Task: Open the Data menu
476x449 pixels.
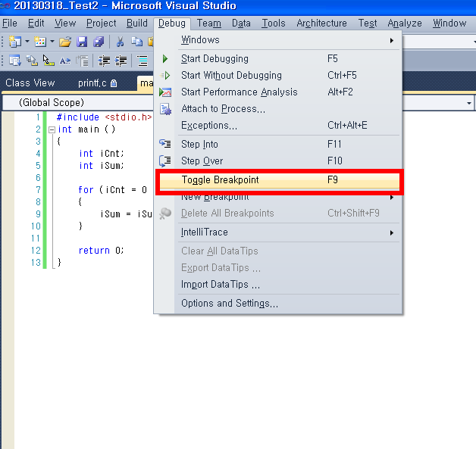Action: [x=241, y=23]
